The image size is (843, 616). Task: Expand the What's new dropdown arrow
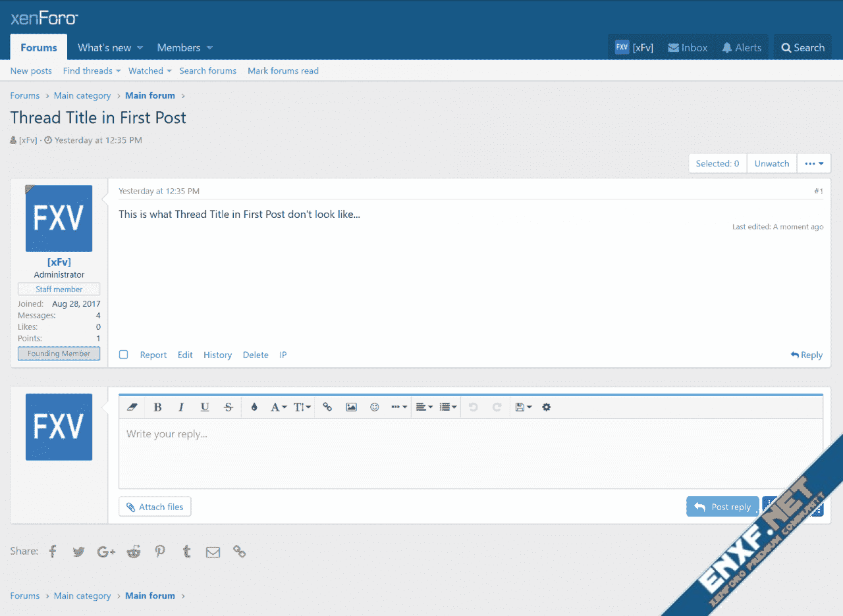140,48
